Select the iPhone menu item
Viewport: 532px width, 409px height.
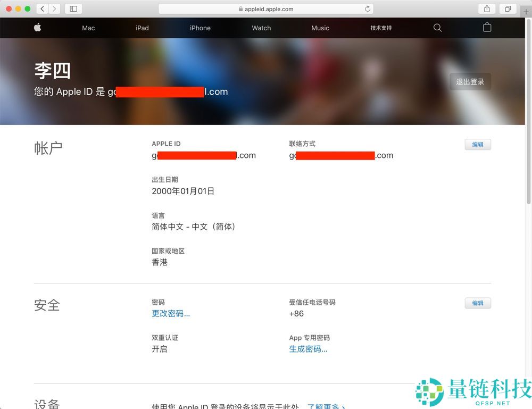pos(200,28)
